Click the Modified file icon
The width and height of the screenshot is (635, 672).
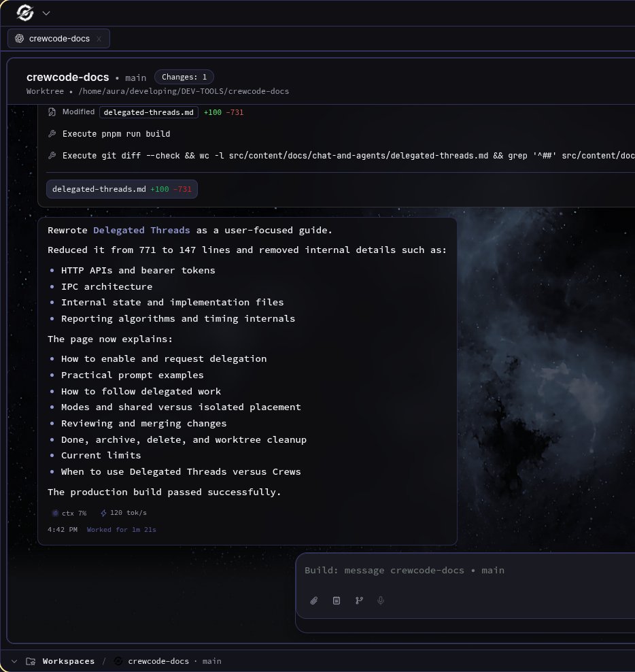click(x=52, y=112)
